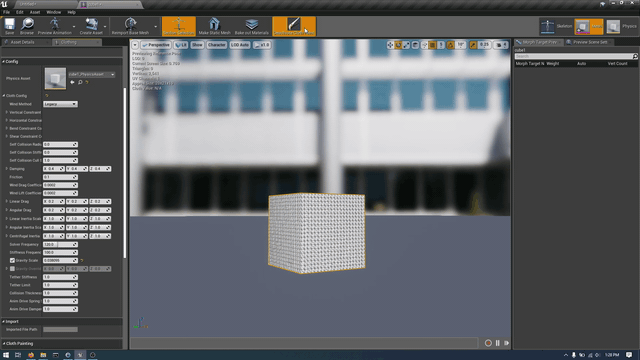Enable the Gravity Scale checkbox
Screen dimensions: 640x360
click(x=12, y=260)
